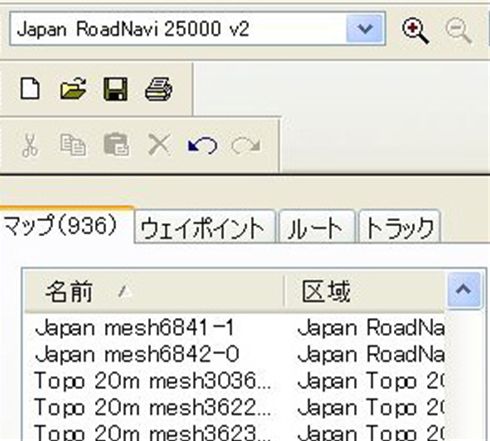This screenshot has width=490, height=441.
Task: Click the list scroll-up arrow button
Action: (464, 289)
